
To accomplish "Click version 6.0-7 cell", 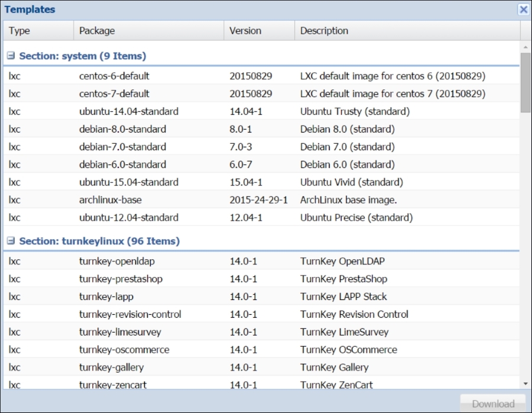I will pyautogui.click(x=241, y=164).
